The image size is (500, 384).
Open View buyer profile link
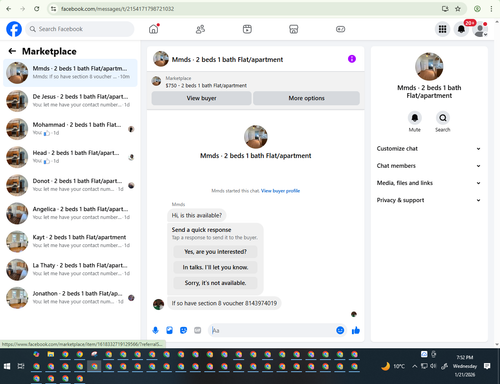(280, 191)
